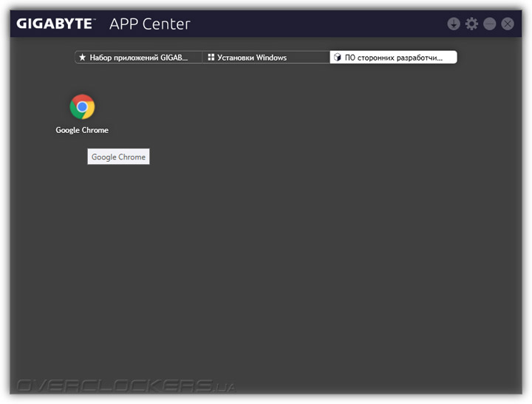
Task: Open the settings gear in title bar
Action: [471, 24]
